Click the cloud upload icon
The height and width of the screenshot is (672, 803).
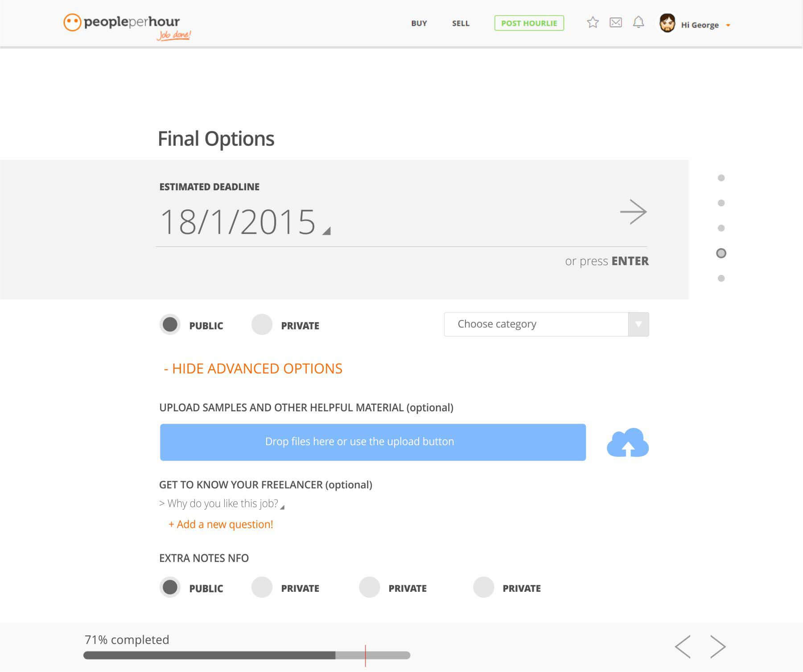[x=628, y=443]
